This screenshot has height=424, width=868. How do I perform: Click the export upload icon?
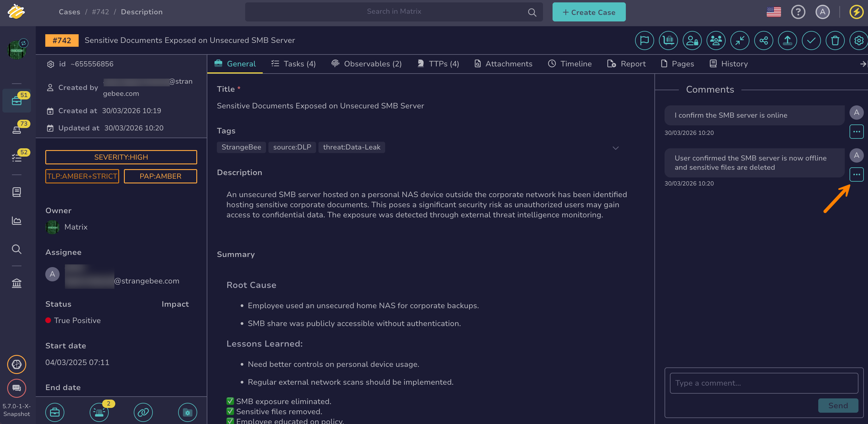pos(788,40)
